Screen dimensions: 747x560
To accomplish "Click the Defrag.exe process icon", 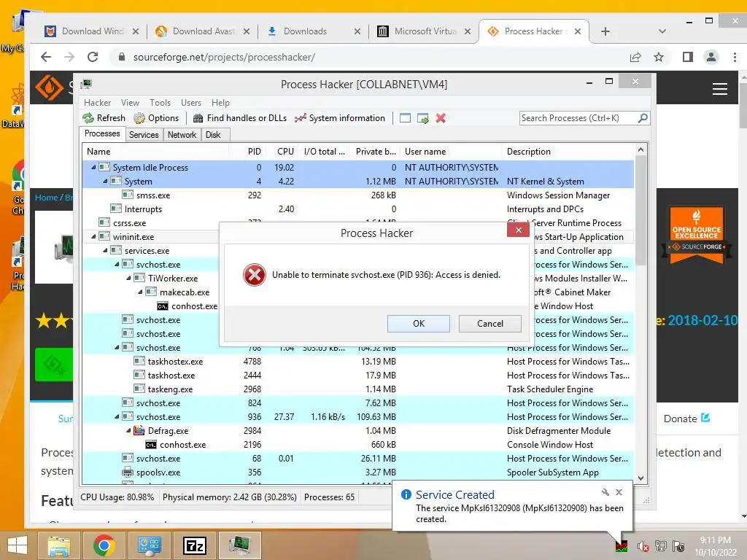I will tap(139, 430).
